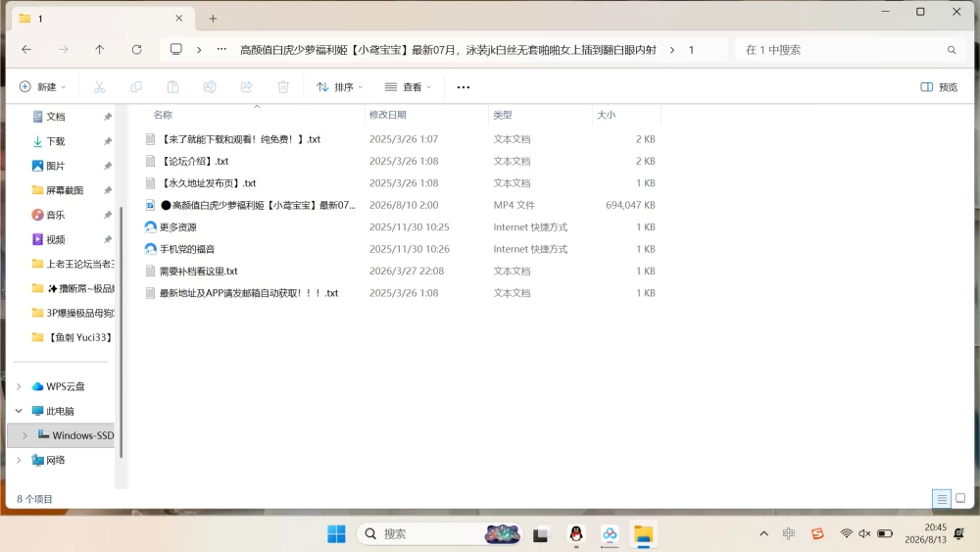Open notifications bell in taskbar
The image size is (980, 552).
point(959,533)
